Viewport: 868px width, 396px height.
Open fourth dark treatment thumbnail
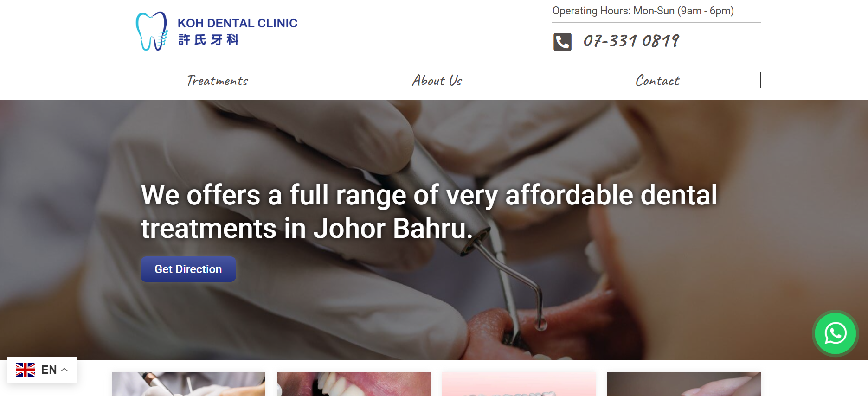[684, 384]
